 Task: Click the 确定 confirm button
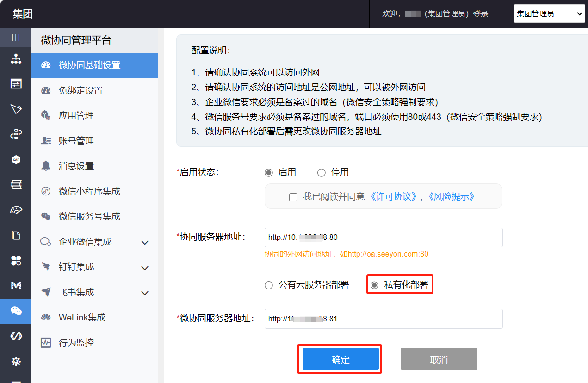coord(340,359)
